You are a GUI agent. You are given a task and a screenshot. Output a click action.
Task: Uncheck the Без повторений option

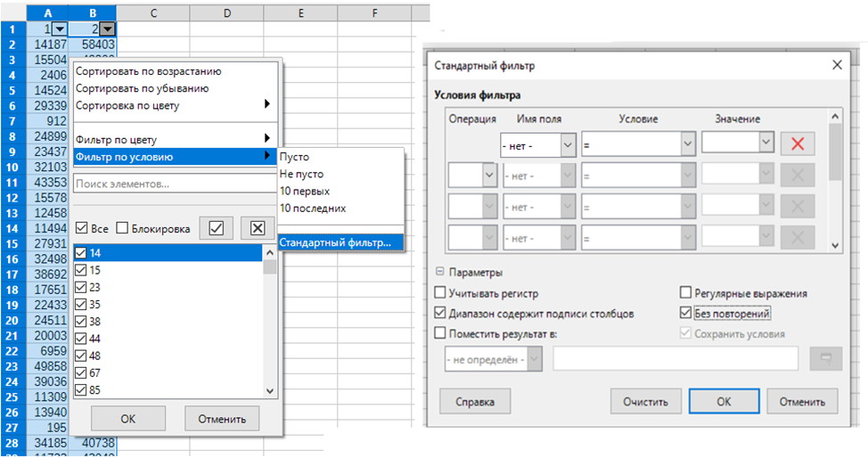pyautogui.click(x=685, y=314)
